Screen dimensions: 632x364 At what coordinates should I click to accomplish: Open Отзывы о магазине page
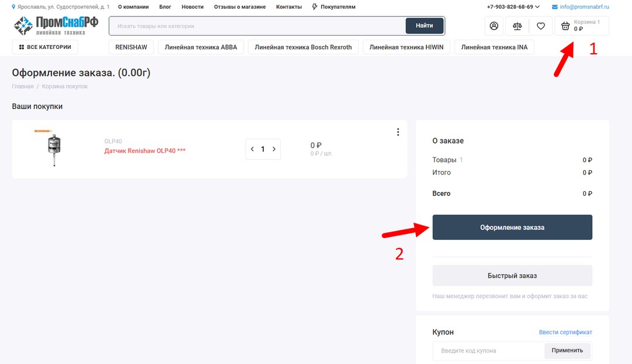pos(240,7)
